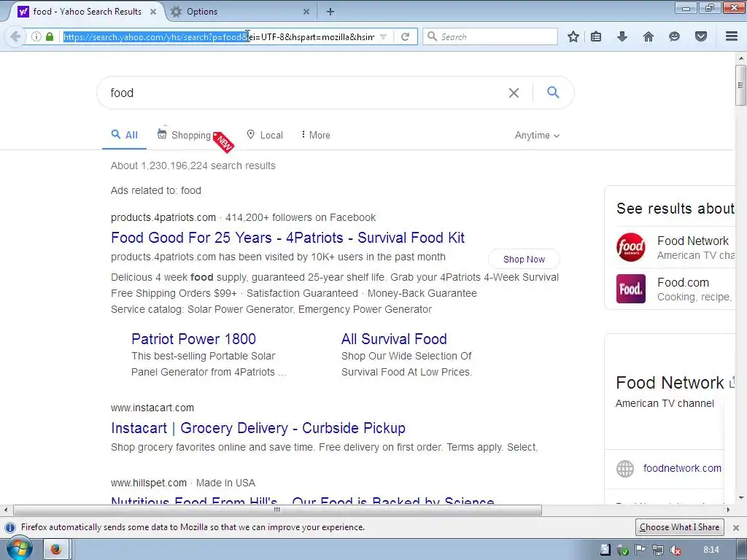The height and width of the screenshot is (560, 747).
Task: Click the browser back arrow button
Action: pyautogui.click(x=15, y=36)
